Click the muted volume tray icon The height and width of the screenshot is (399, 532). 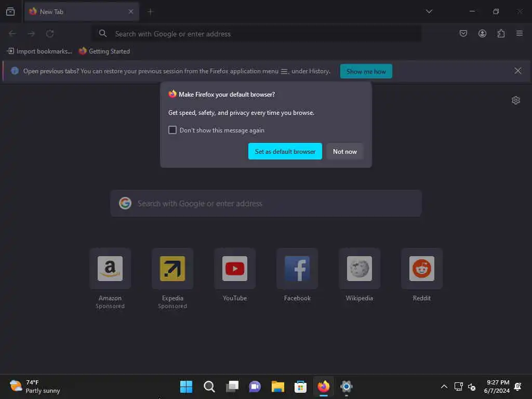coord(472,387)
